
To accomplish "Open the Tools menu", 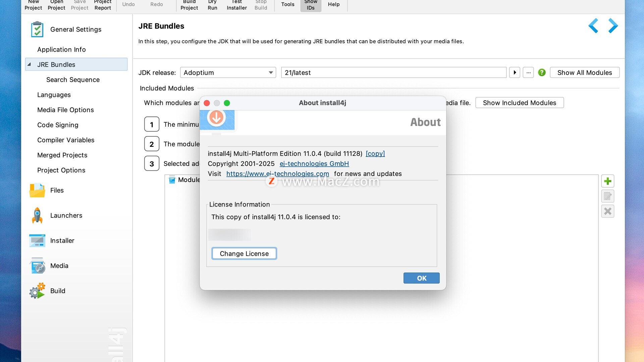I will pos(288,4).
